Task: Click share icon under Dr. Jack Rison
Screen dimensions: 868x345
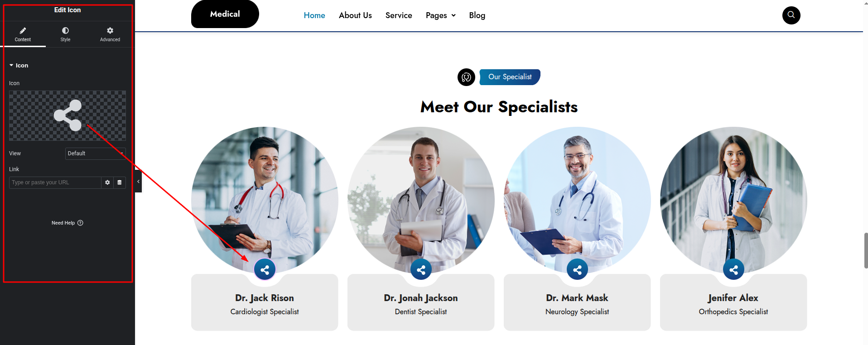Action: point(265,270)
